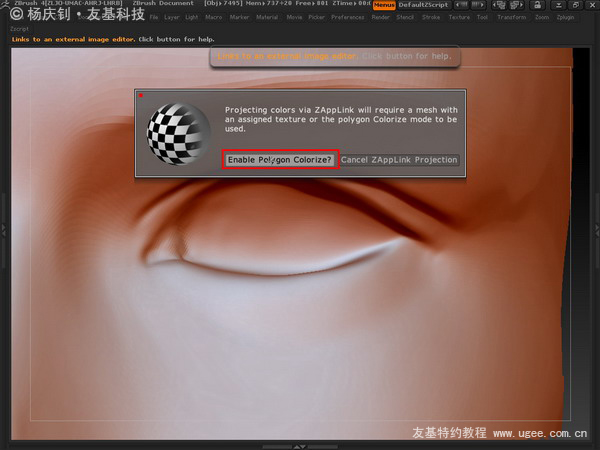Click the padlock icon in title bar
This screenshot has height=450, width=600.
pyautogui.click(x=538, y=5)
